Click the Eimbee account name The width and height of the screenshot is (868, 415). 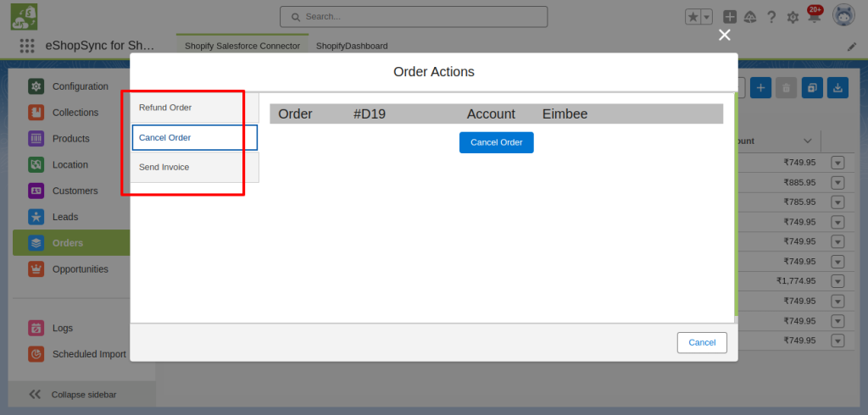565,114
